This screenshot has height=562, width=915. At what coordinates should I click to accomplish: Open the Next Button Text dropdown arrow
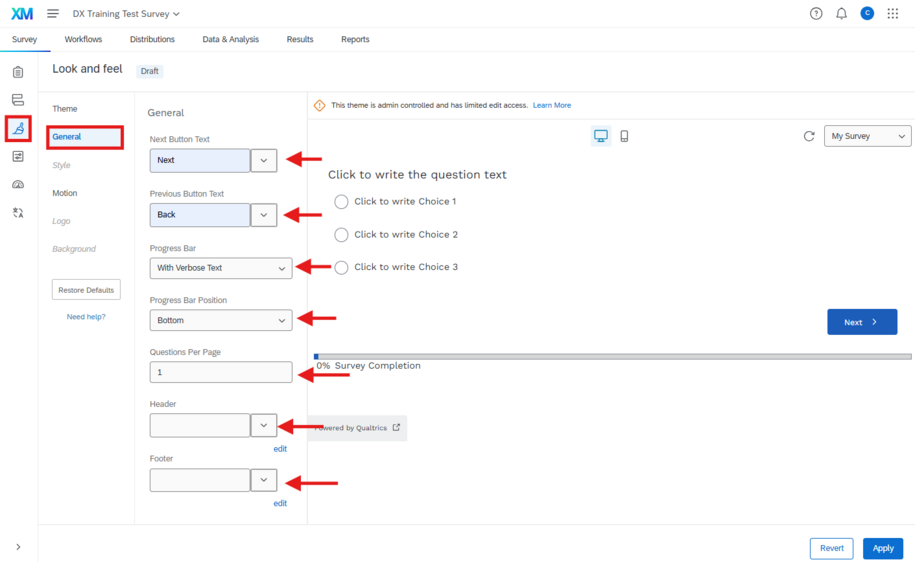264,160
